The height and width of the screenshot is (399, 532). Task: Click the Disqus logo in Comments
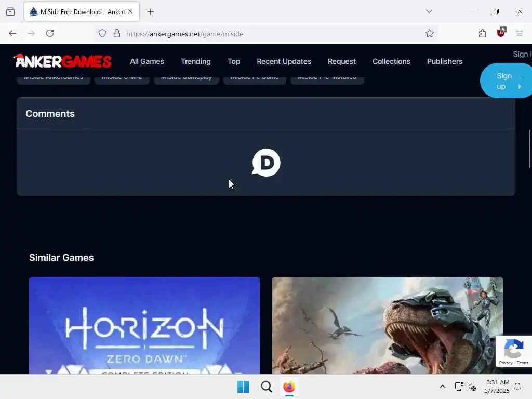point(266,163)
